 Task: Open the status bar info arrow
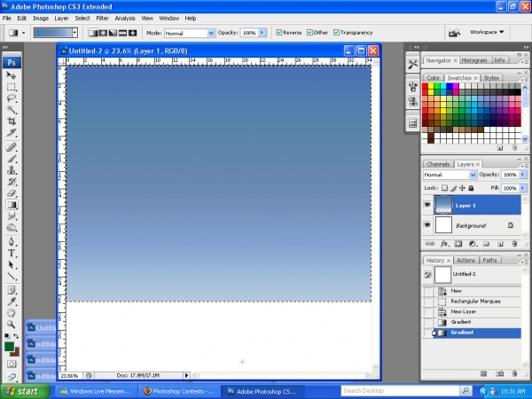pyautogui.click(x=186, y=375)
